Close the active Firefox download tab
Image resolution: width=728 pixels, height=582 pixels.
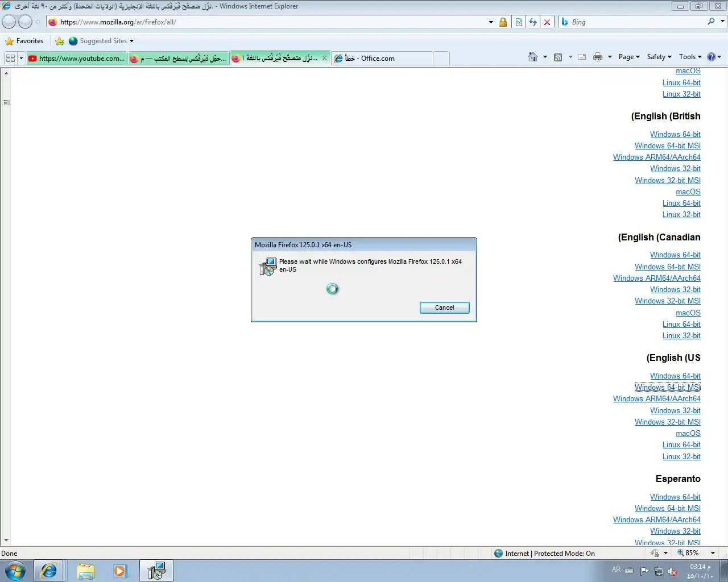coord(324,58)
